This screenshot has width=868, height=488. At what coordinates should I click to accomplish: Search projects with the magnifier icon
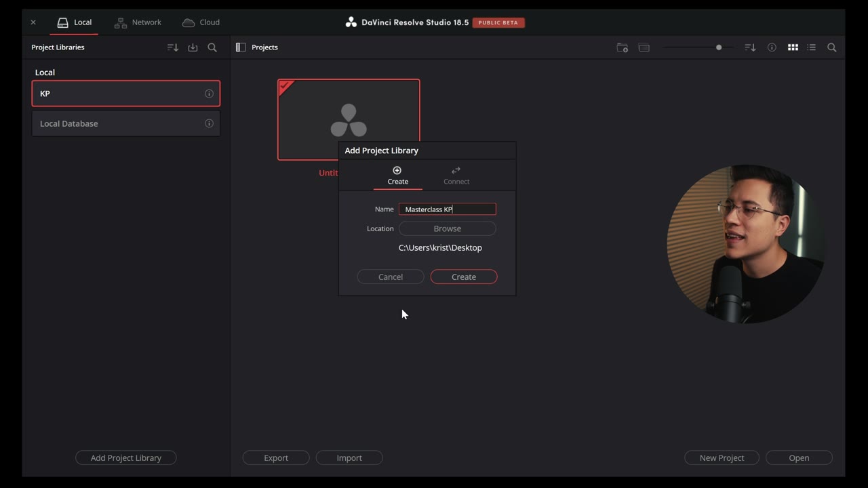click(832, 47)
